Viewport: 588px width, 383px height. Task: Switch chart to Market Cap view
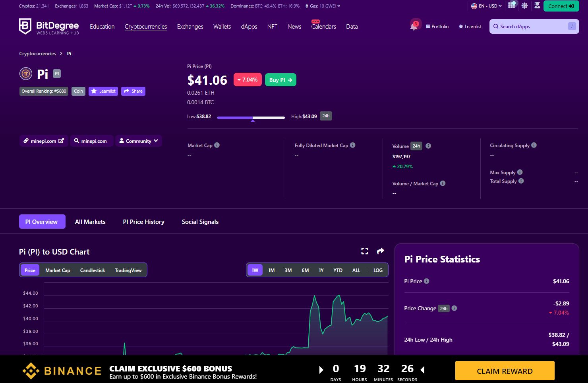58,270
